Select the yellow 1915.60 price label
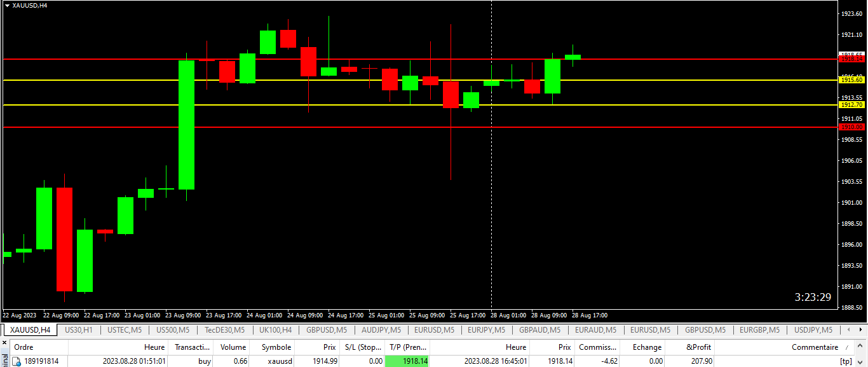 [x=851, y=80]
